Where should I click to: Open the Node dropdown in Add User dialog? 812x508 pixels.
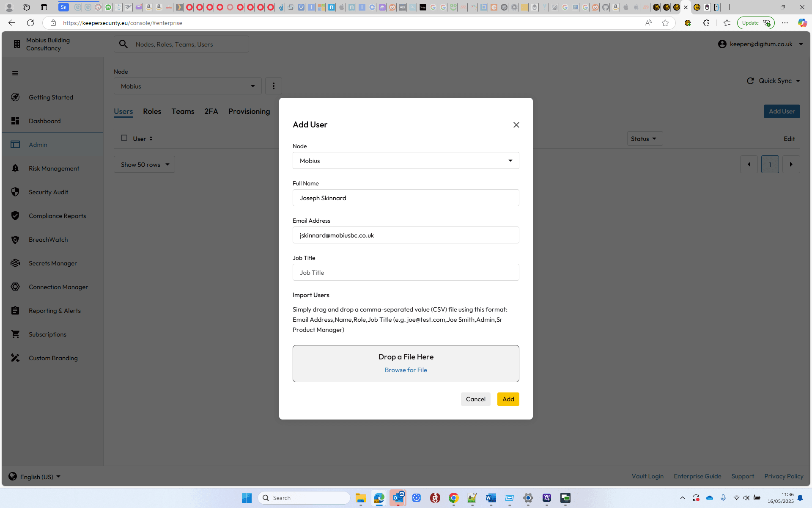click(406, 160)
